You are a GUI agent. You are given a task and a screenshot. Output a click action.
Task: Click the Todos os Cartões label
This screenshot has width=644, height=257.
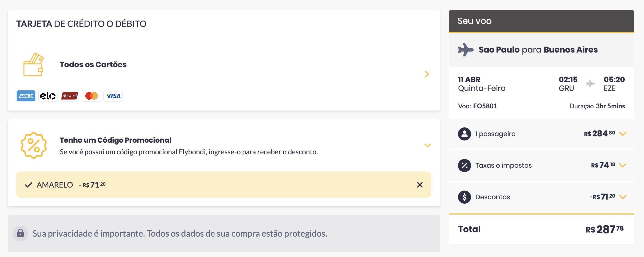tap(93, 65)
